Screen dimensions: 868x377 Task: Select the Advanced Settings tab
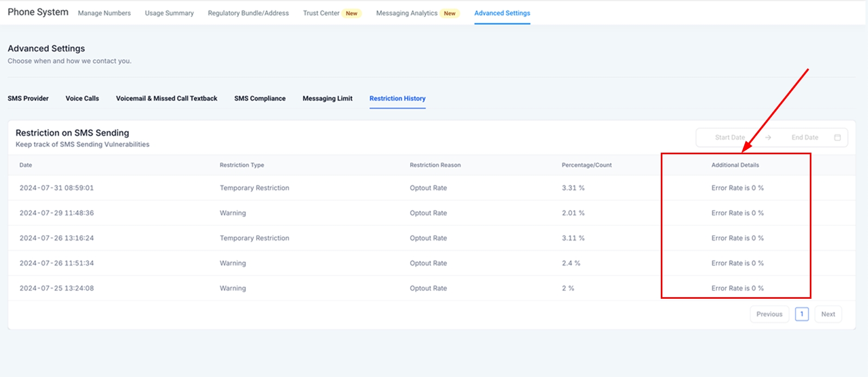click(x=502, y=13)
